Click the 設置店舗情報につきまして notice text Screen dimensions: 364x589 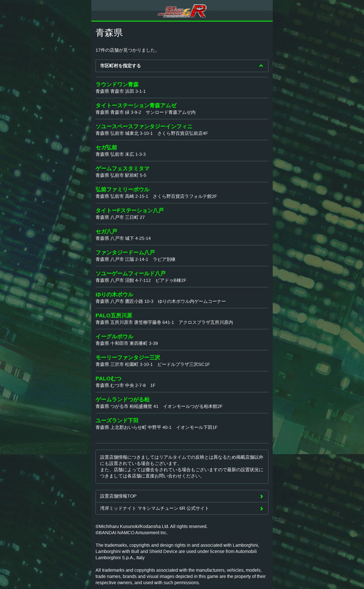[x=182, y=467]
